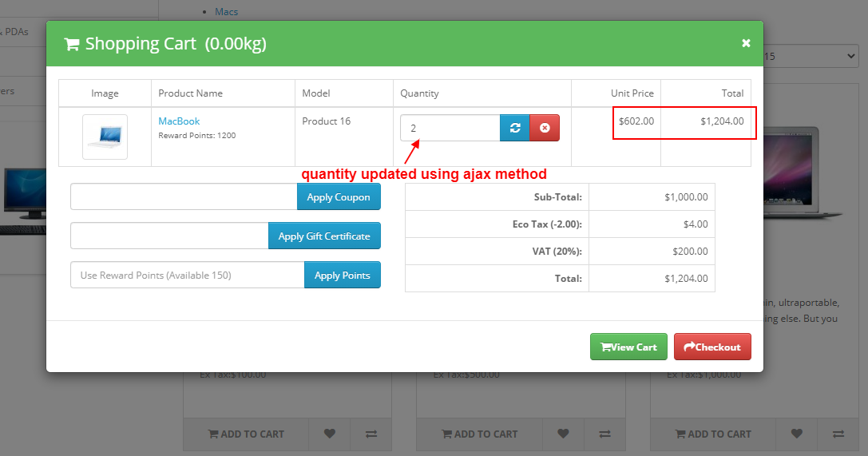Viewport: 868px width, 456px height.
Task: Open the MacBook product name link
Action: click(x=179, y=121)
